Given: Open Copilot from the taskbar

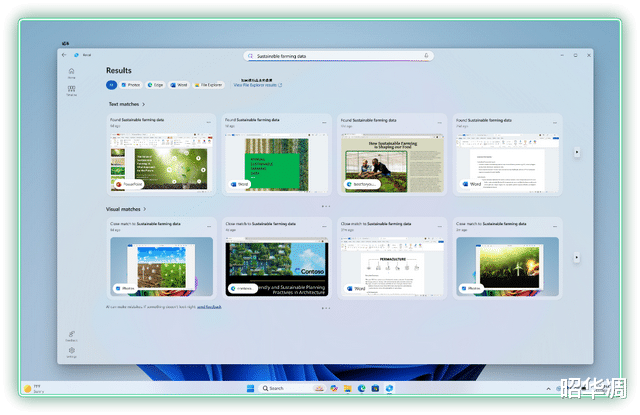Looking at the screenshot, I should (x=334, y=388).
